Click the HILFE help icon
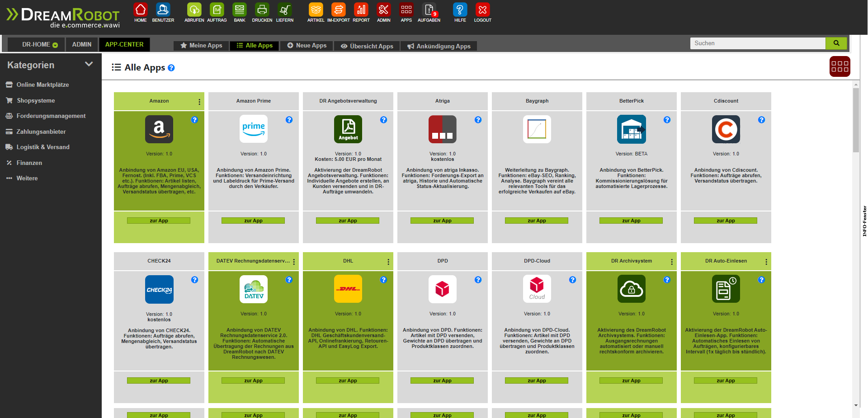The width and height of the screenshot is (868, 418). [x=460, y=10]
